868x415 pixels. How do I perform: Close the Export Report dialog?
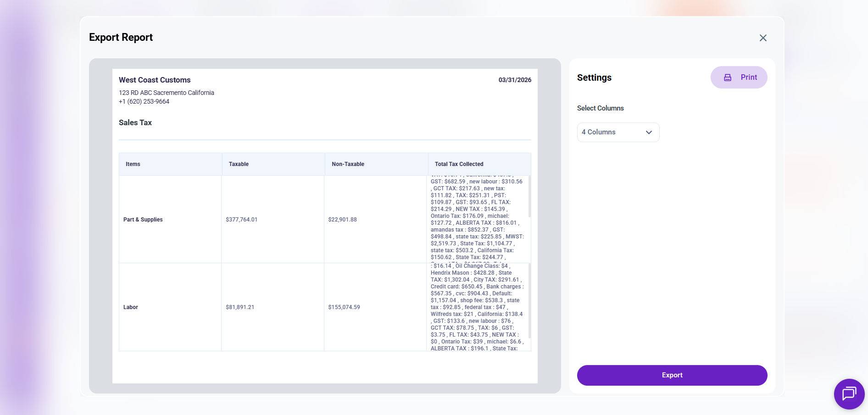click(763, 38)
